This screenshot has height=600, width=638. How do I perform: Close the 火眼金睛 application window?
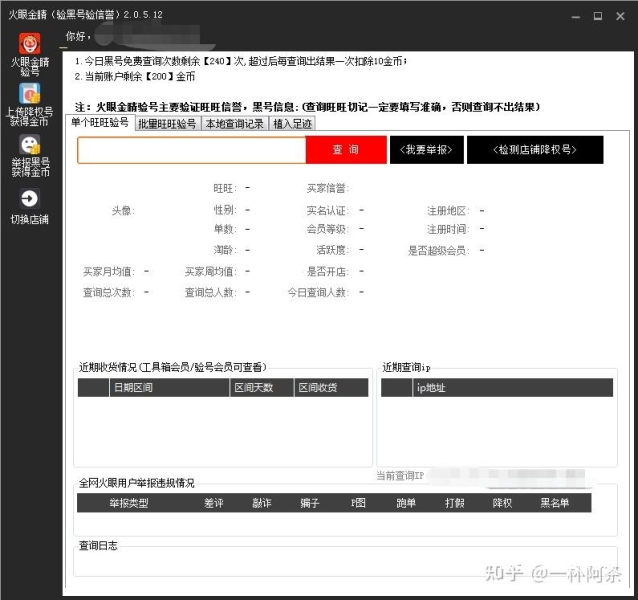click(620, 16)
